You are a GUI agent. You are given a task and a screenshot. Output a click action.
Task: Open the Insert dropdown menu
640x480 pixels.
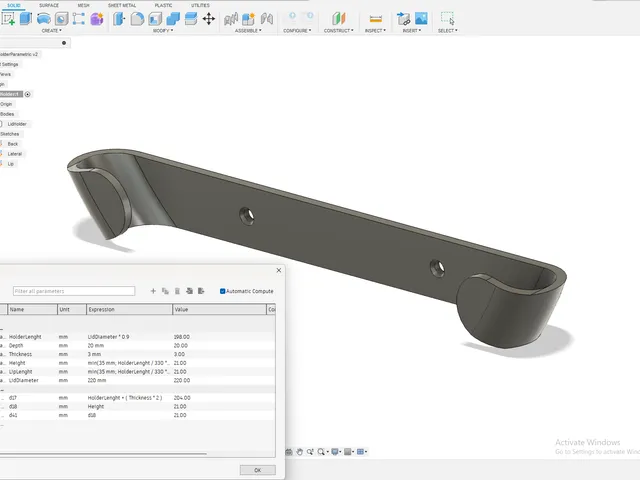coord(411,31)
